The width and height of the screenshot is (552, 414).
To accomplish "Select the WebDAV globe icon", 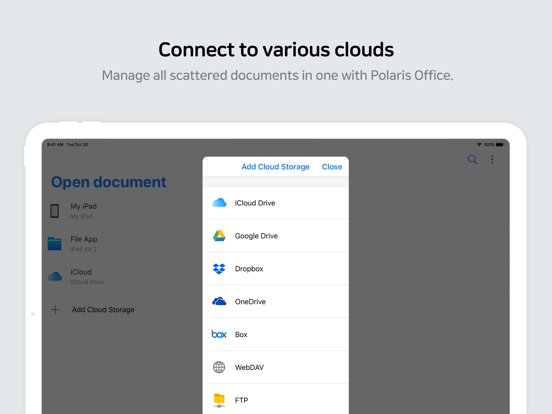I will tap(219, 367).
